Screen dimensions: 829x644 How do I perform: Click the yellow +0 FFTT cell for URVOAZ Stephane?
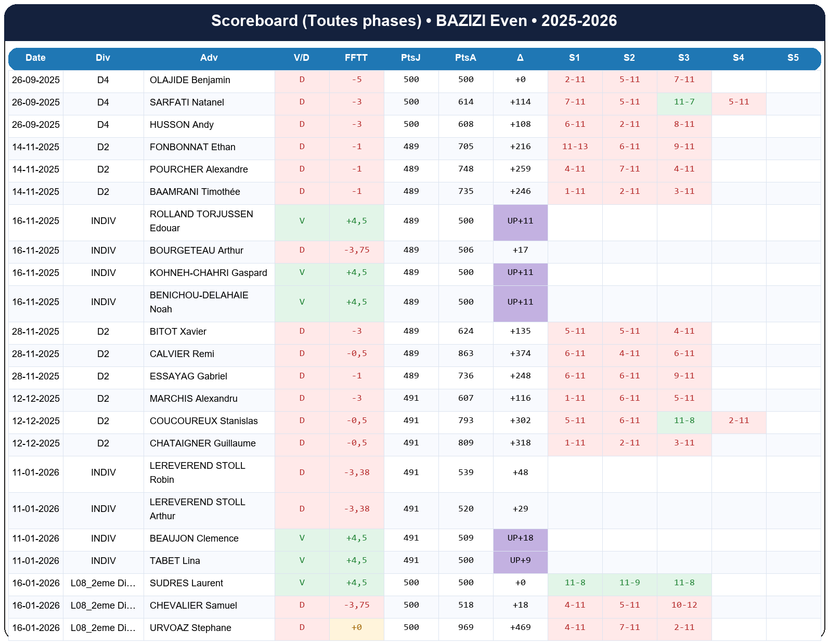(356, 627)
